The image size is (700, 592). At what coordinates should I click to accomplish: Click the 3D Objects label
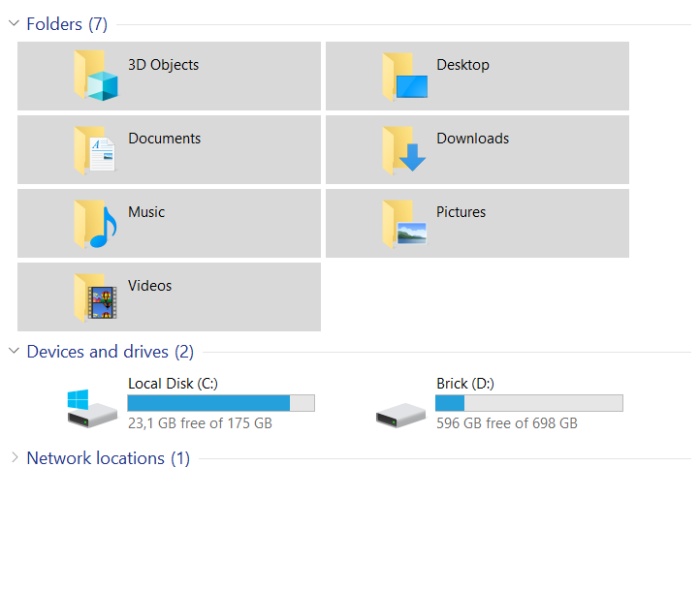(x=164, y=65)
